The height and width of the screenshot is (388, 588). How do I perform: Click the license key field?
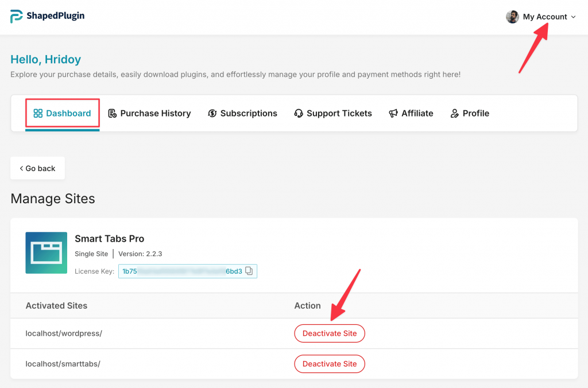188,271
